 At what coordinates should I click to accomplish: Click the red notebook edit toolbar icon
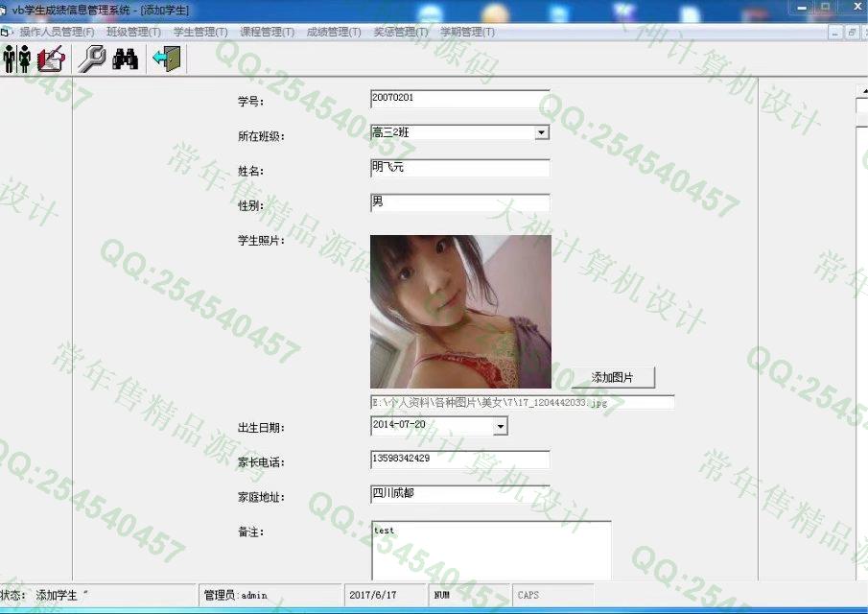[51, 59]
